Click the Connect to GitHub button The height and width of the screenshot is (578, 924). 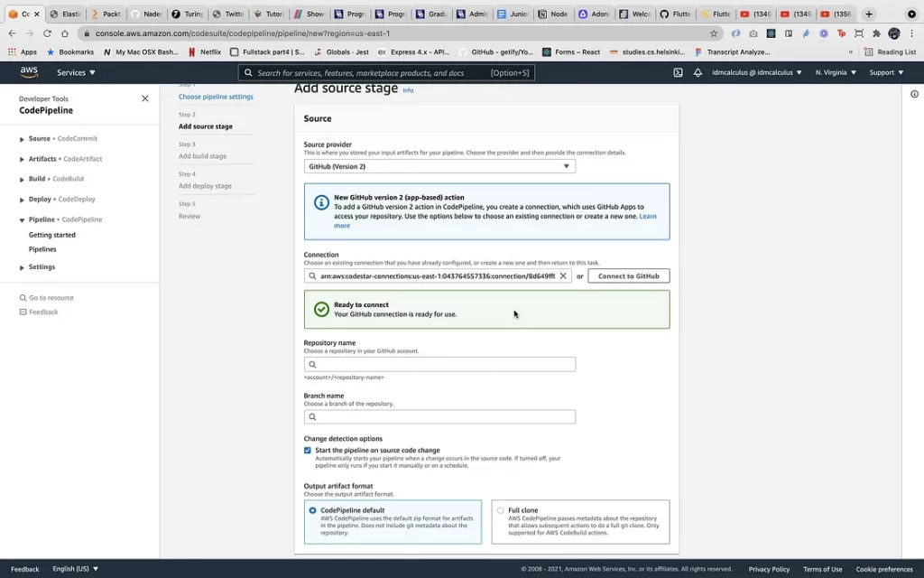point(628,276)
